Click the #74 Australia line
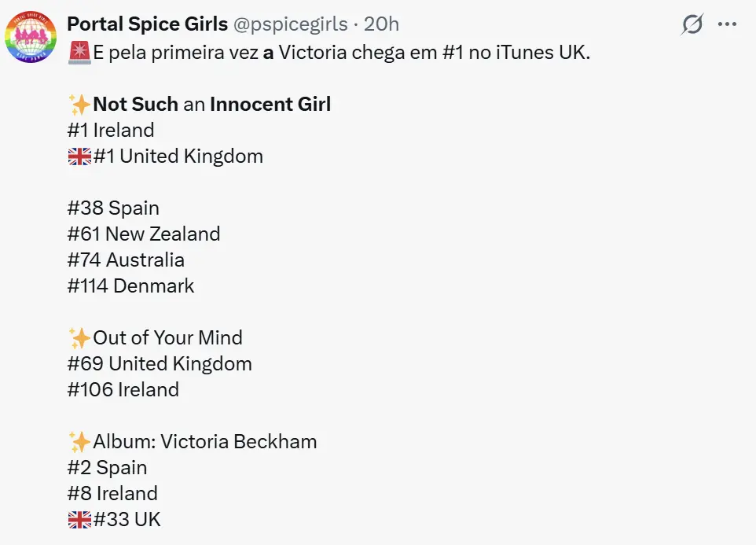 point(126,260)
